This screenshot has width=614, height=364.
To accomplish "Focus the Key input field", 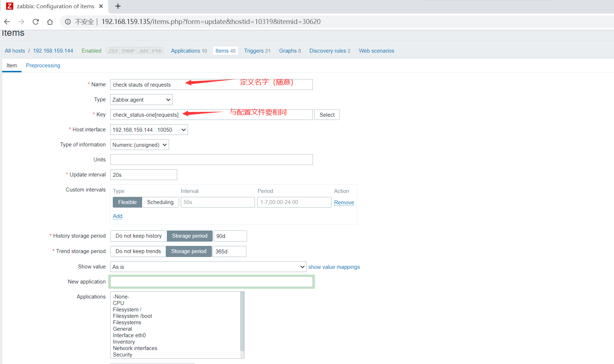I will pos(211,115).
